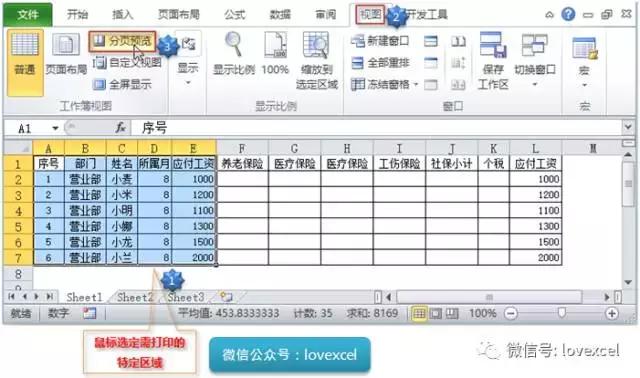Image resolution: width=640 pixels, height=378 pixels.
Task: Open the Excel Help question mark icon
Action: [x=568, y=15]
